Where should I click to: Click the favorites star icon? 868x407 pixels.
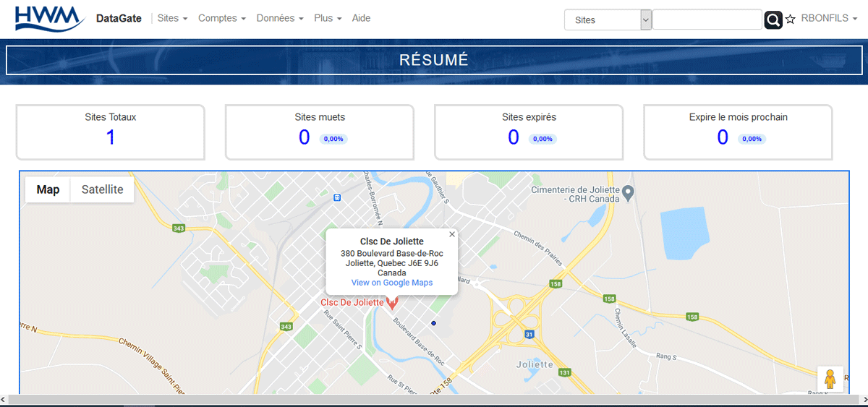pyautogui.click(x=791, y=20)
